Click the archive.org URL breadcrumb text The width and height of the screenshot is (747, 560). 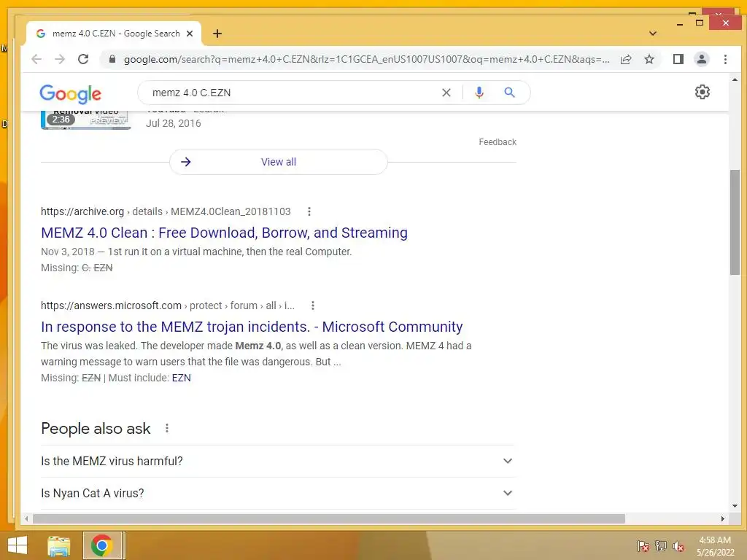pos(166,211)
